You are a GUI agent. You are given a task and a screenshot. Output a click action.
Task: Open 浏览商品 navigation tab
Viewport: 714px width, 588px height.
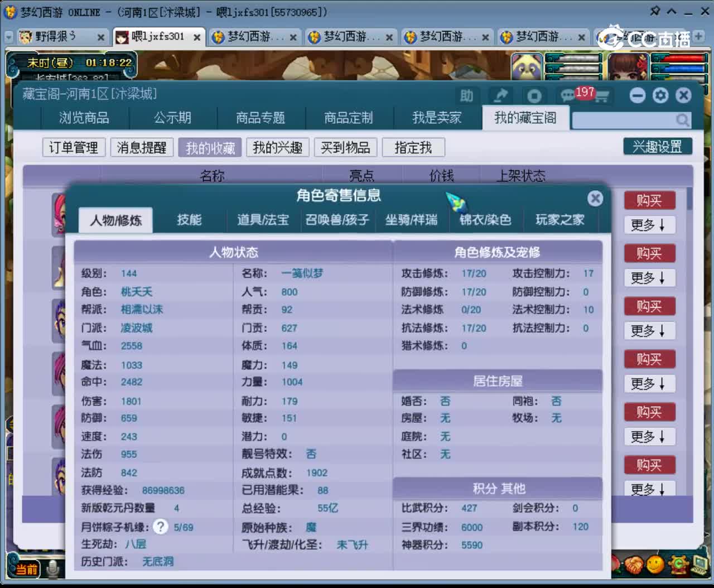pos(84,118)
